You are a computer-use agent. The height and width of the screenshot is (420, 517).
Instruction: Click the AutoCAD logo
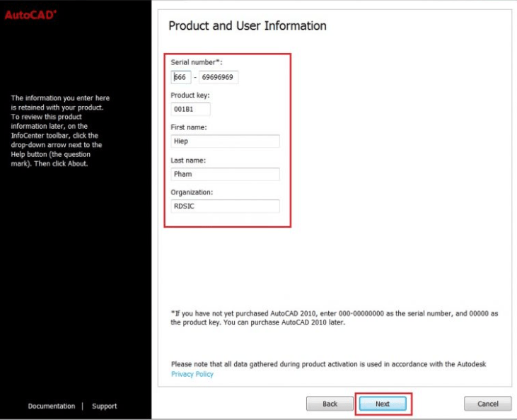pos(30,15)
